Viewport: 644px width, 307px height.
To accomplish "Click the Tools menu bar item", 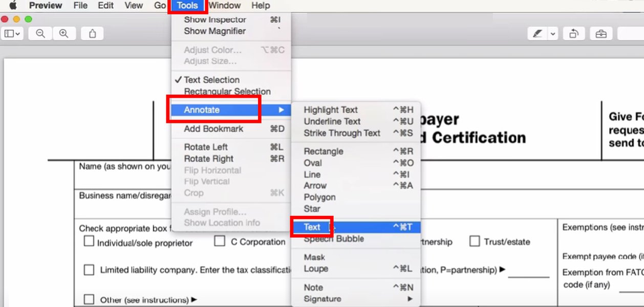I will click(187, 6).
